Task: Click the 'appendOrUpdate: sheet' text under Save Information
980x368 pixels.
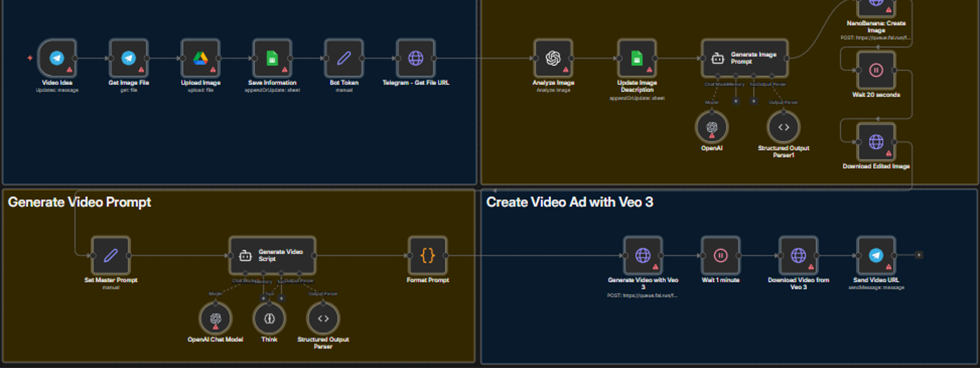Action: click(272, 90)
